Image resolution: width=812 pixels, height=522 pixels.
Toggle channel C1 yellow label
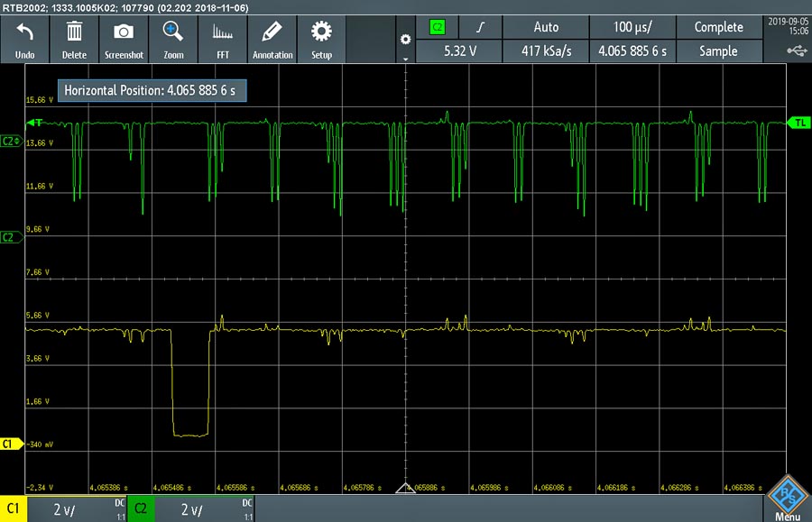click(x=13, y=508)
